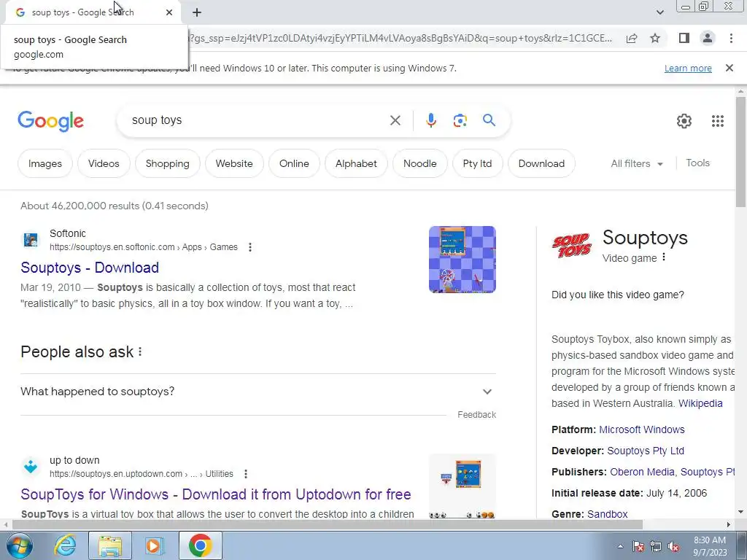Click the Uptodown result thumbnail
This screenshot has width=747, height=560.
point(462,486)
